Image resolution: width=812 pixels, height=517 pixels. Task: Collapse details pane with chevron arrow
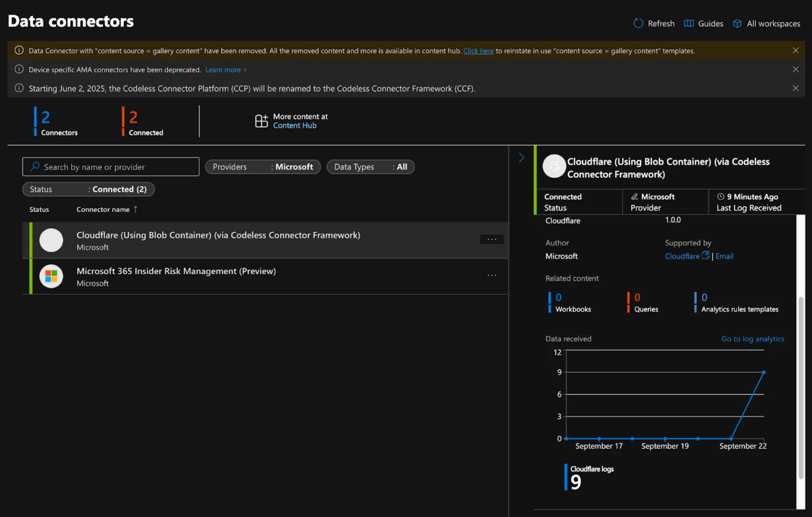521,158
